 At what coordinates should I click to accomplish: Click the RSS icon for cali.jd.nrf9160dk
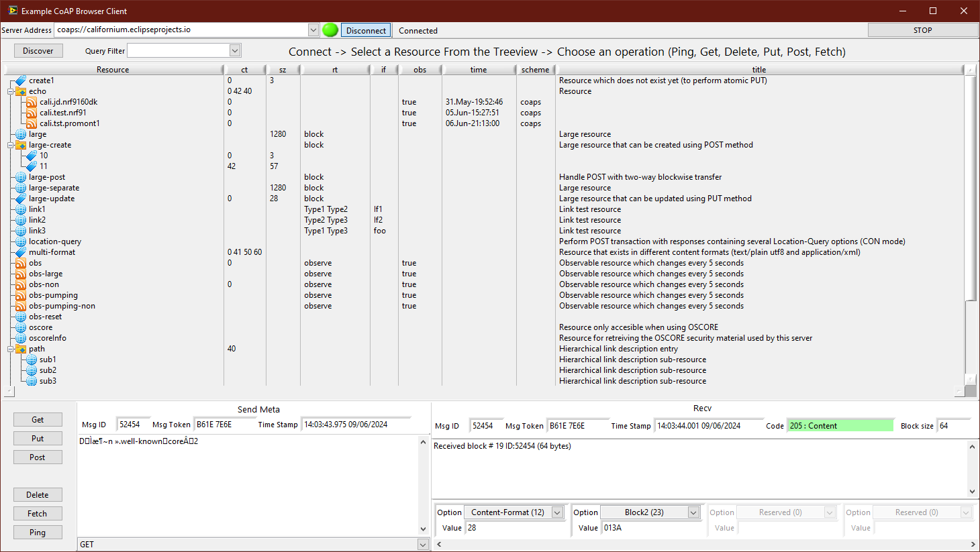[x=31, y=101]
